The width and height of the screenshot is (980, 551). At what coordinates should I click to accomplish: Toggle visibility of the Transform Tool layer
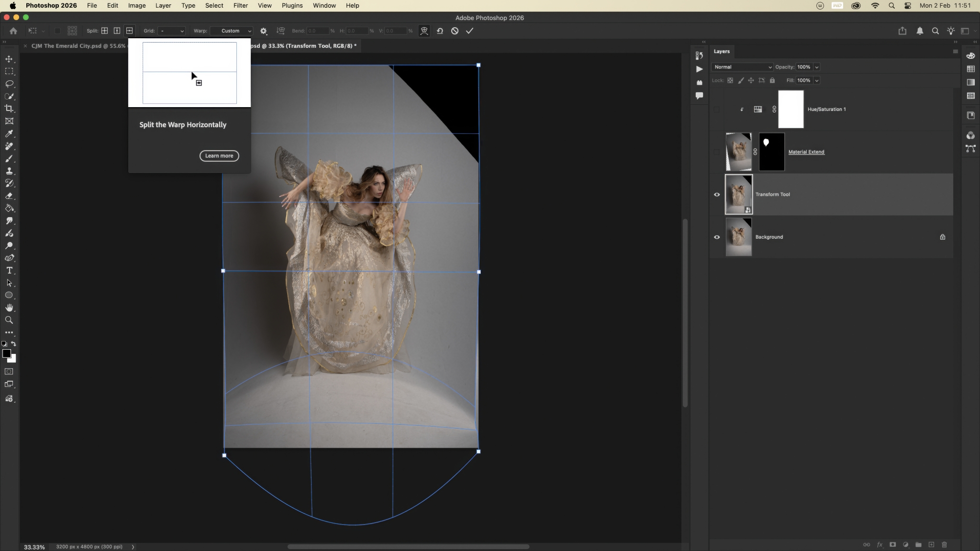(716, 194)
